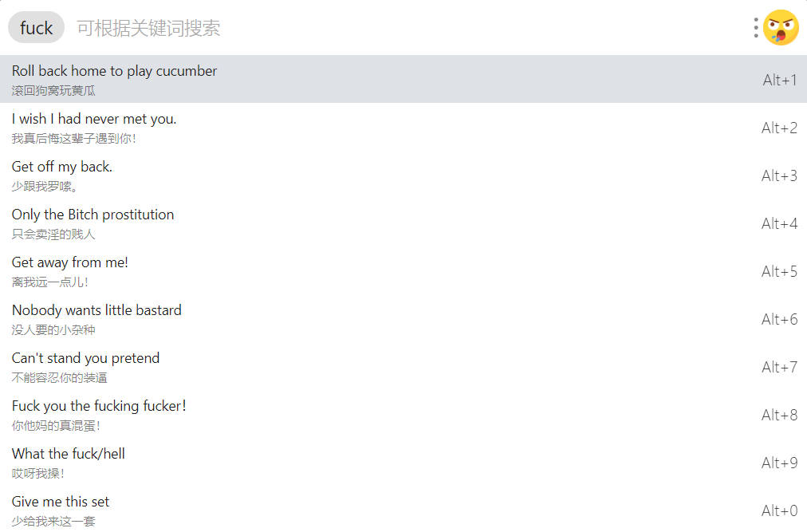
Task: Select 'Roll back home to play cucumber' result
Action: pos(403,79)
